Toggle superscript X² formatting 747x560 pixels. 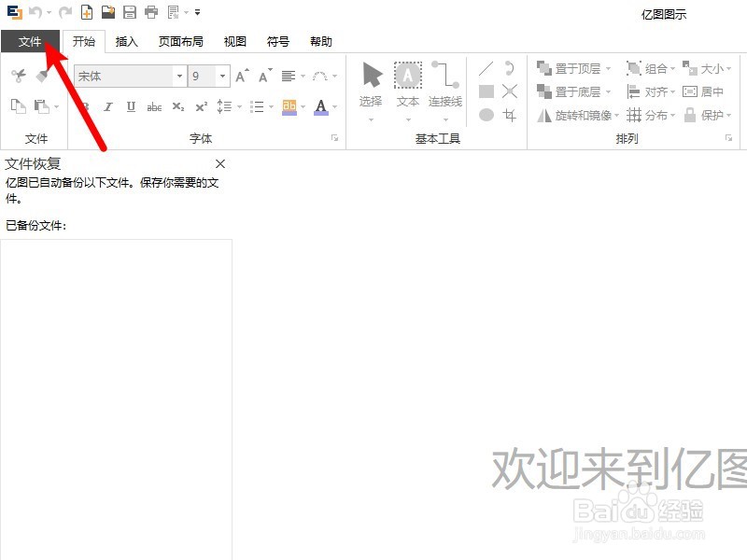202,106
